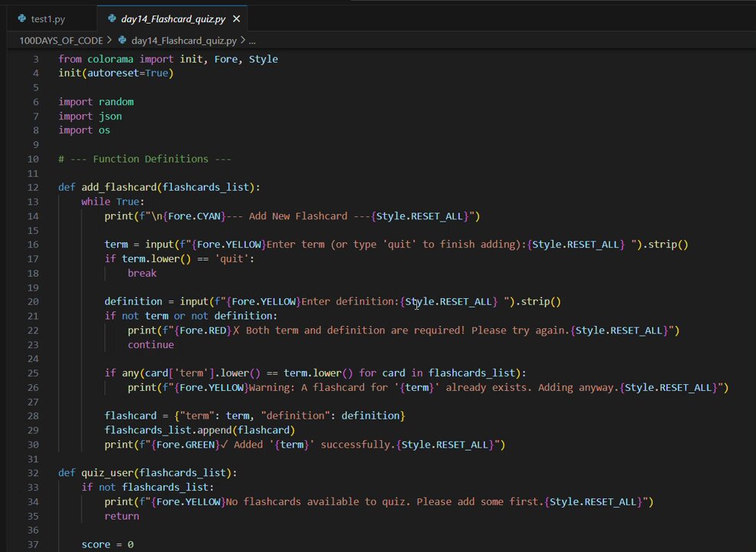Click 'flashcards_list.append(flashcard)' line
The width and height of the screenshot is (756, 552).
199,430
